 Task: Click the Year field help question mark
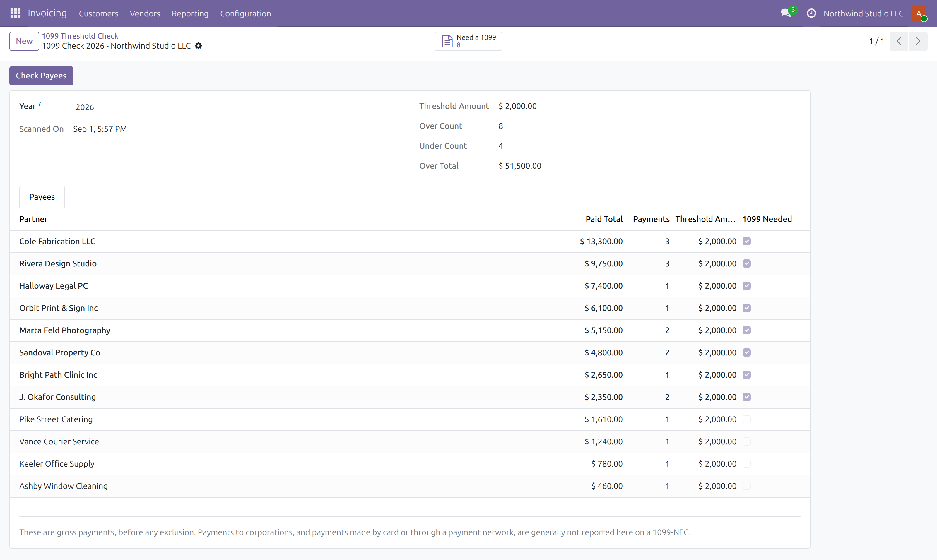click(40, 103)
